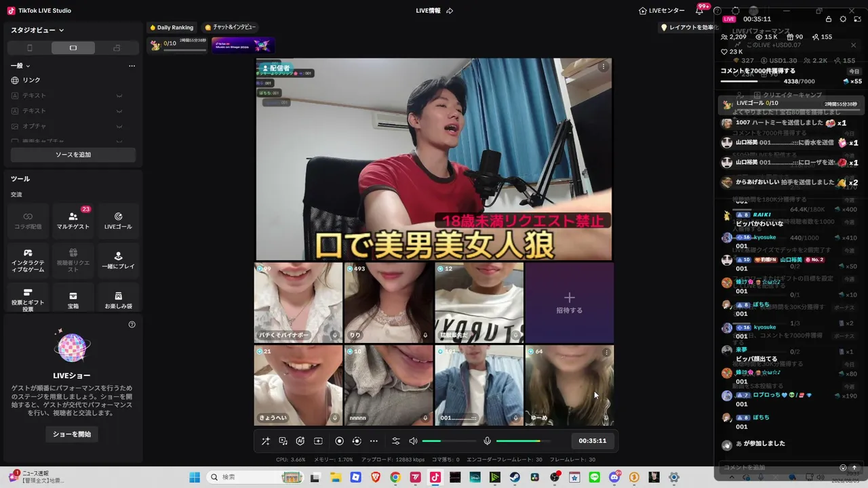This screenshot has width=868, height=488.
Task: Click the taskbar 検索 search box
Action: coord(254,477)
